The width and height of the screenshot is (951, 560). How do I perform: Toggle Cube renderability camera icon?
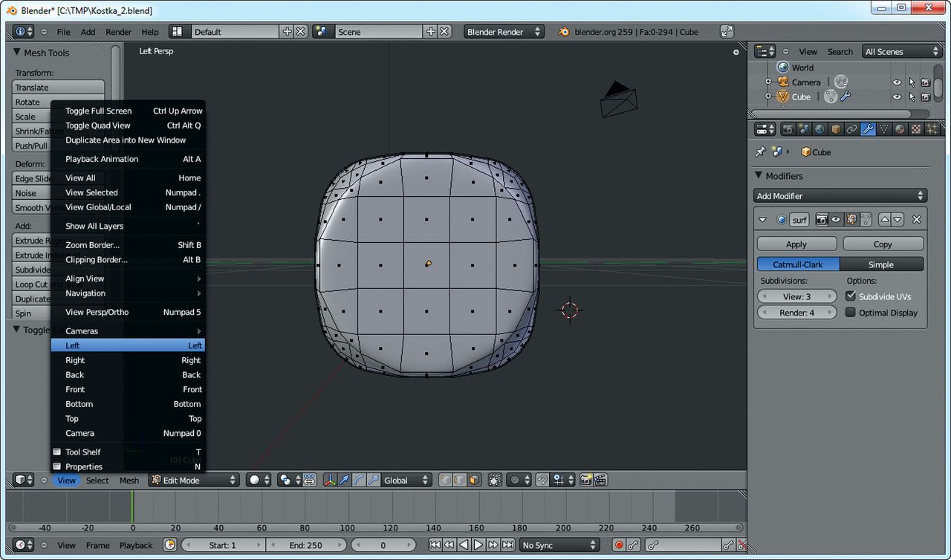click(x=926, y=97)
